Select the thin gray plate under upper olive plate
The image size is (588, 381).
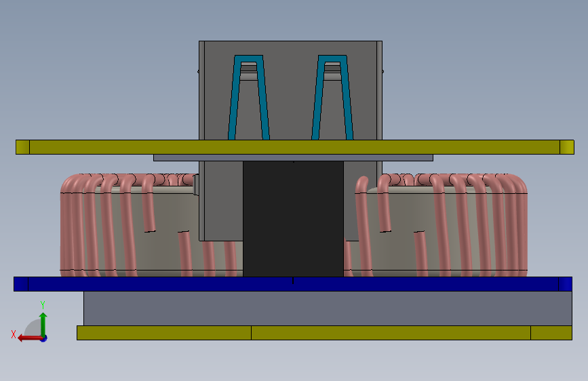tap(293, 157)
